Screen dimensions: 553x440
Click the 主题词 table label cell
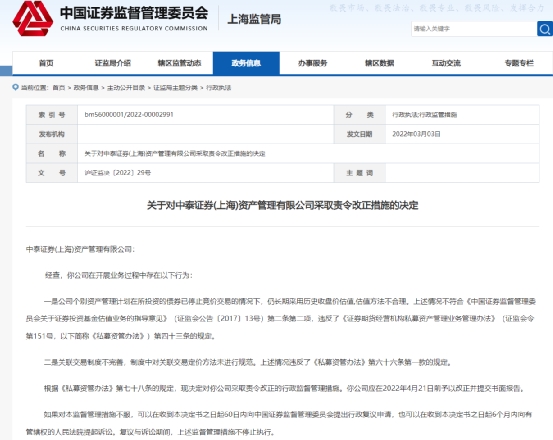(x=360, y=173)
